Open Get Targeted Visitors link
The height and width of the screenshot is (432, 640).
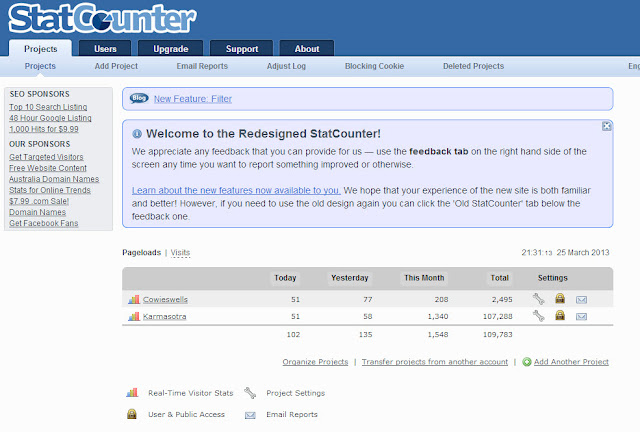tap(46, 157)
